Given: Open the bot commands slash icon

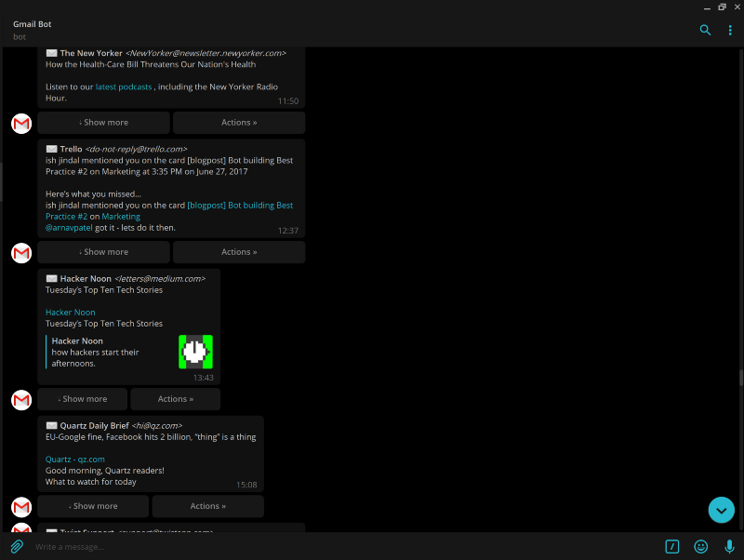Looking at the screenshot, I should click(x=672, y=547).
